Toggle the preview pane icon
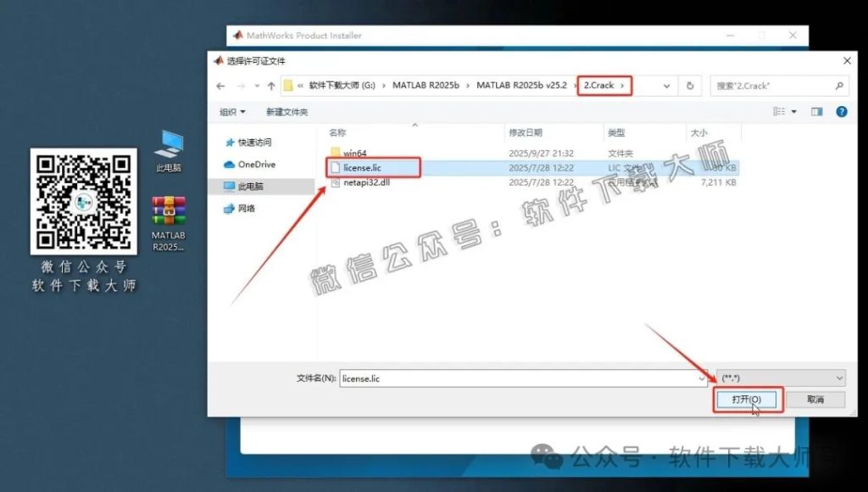Screen dimensions: 868x492 816,111
